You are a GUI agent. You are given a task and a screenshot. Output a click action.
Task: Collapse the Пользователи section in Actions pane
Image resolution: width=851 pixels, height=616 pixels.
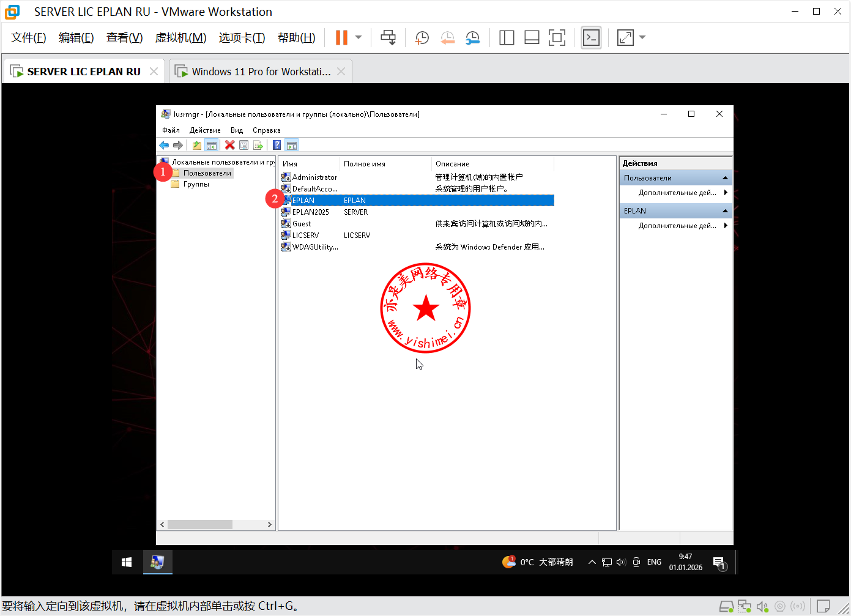(x=725, y=178)
